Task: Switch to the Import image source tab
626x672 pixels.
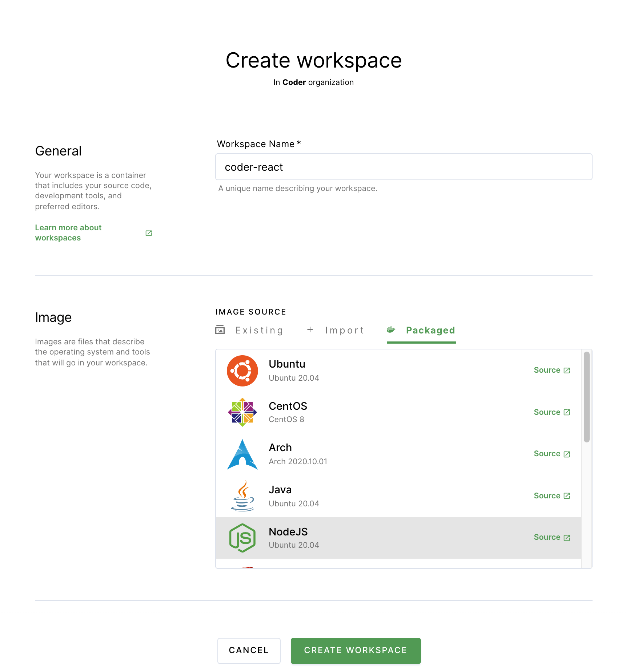Action: tap(345, 330)
